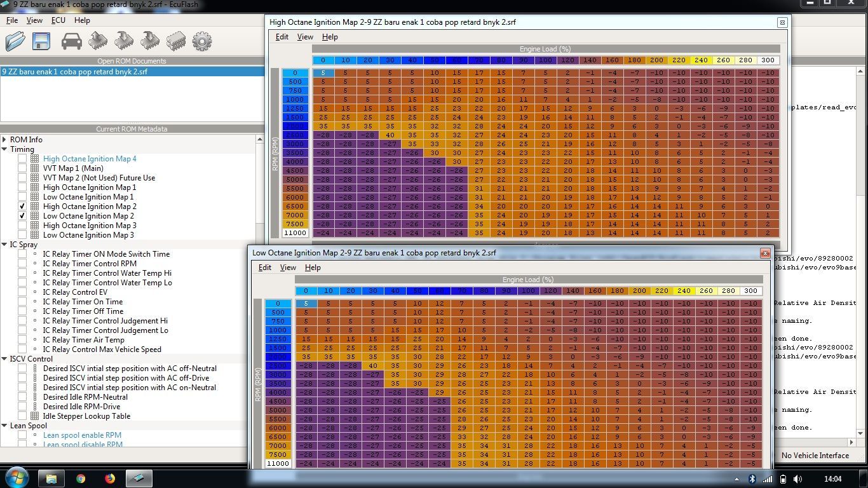Uncheck the Low Octane Ignition Map 2 checkbox
The image size is (868, 488).
22,216
